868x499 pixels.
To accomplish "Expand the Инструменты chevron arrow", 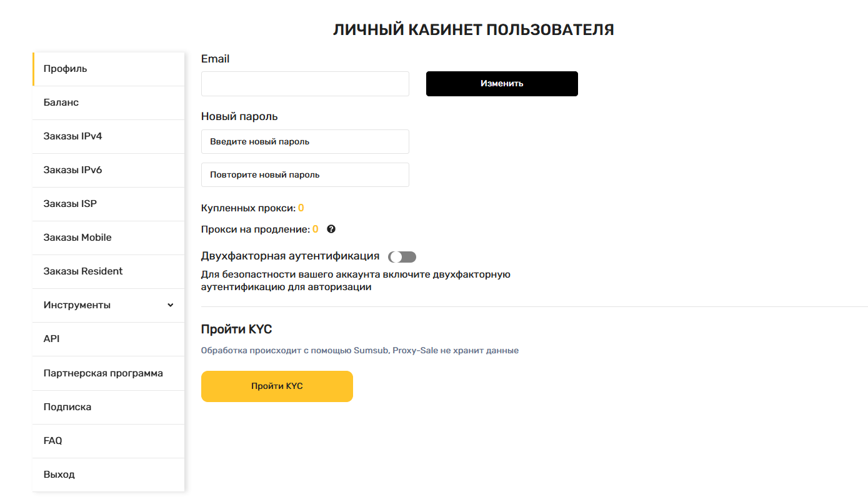I will coord(171,305).
